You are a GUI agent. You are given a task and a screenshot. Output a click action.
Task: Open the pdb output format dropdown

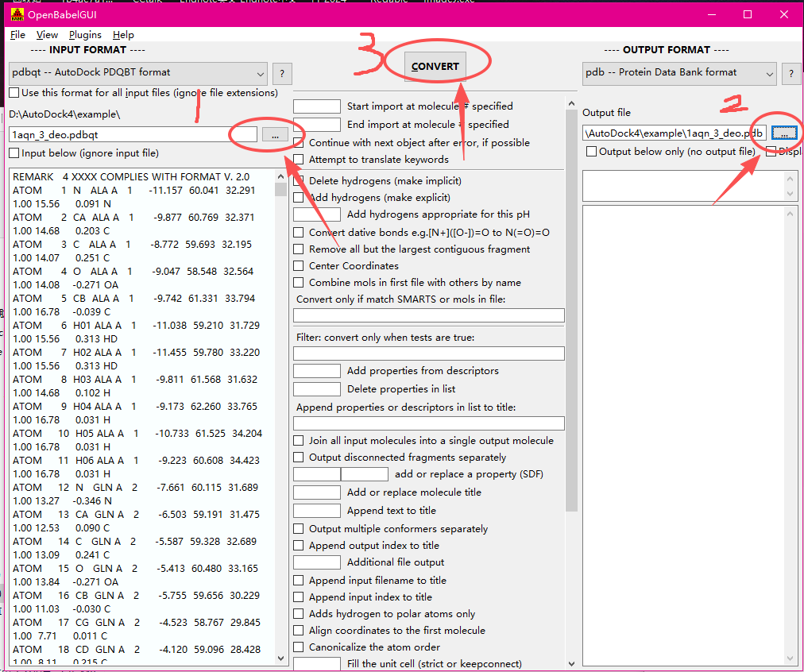click(x=678, y=73)
